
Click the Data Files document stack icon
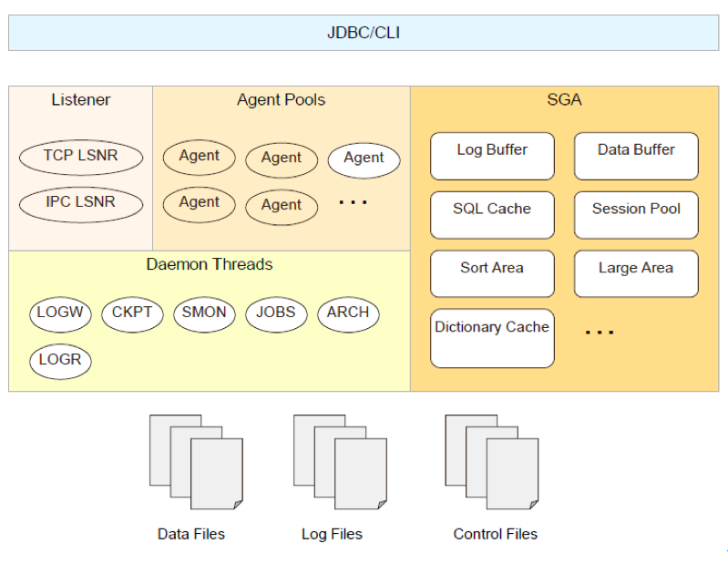[196, 462]
